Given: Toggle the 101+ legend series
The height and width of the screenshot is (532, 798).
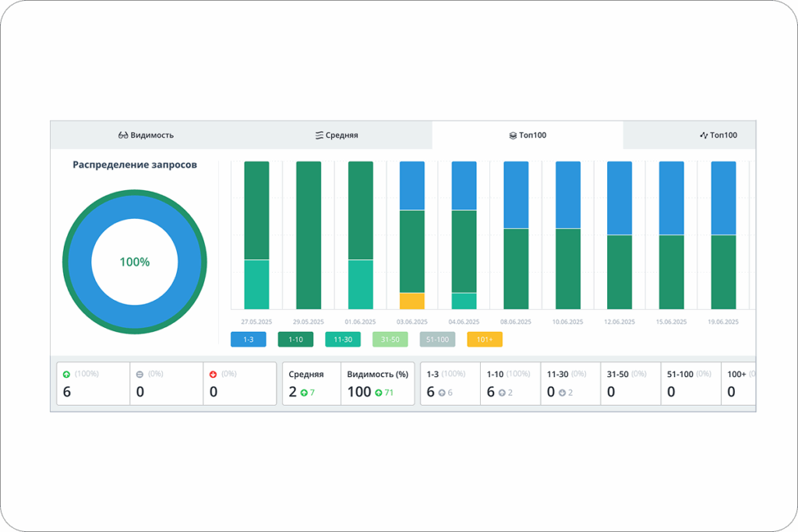Looking at the screenshot, I should pos(485,340).
